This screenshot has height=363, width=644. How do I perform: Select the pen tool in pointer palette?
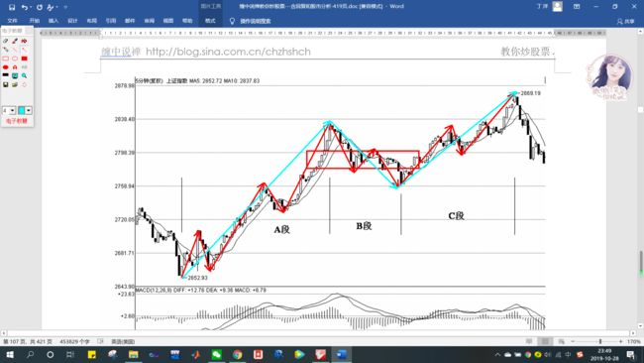6,41
